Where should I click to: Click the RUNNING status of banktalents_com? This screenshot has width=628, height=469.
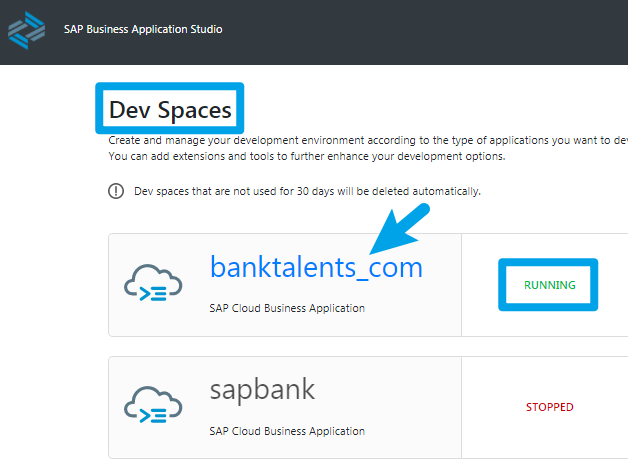click(550, 285)
